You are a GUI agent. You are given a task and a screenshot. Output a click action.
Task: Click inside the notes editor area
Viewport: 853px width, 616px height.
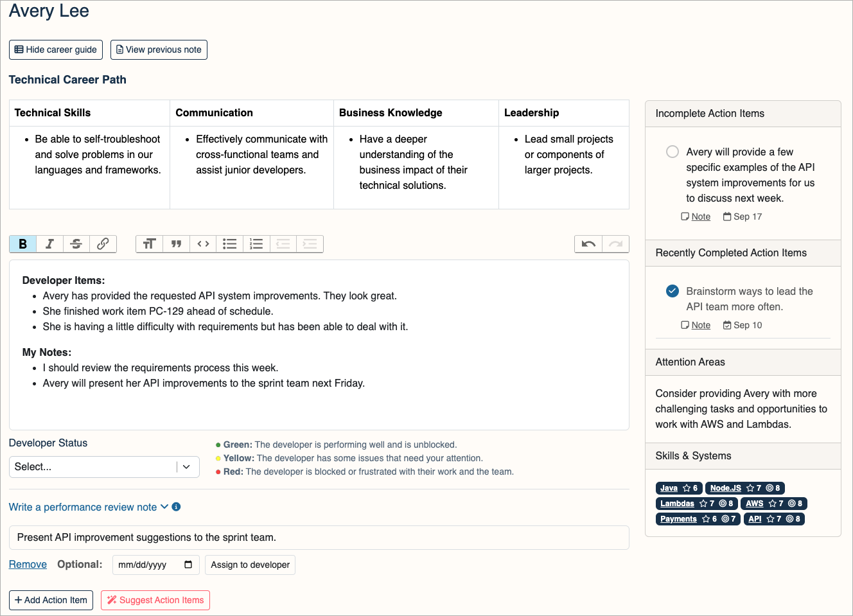(x=319, y=345)
